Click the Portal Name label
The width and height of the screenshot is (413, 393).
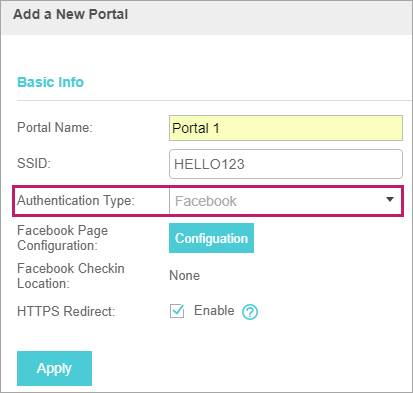(55, 127)
